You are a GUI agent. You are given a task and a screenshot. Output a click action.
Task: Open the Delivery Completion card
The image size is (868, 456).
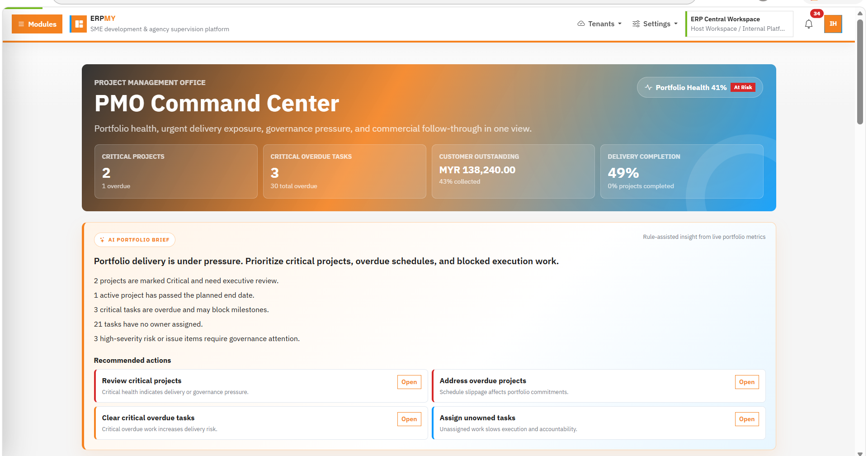point(682,171)
